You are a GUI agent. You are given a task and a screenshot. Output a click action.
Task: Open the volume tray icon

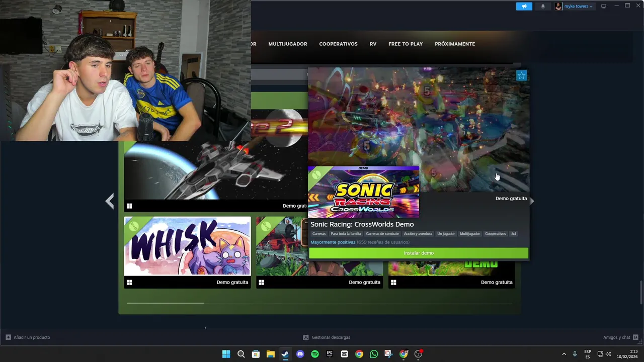(608, 354)
